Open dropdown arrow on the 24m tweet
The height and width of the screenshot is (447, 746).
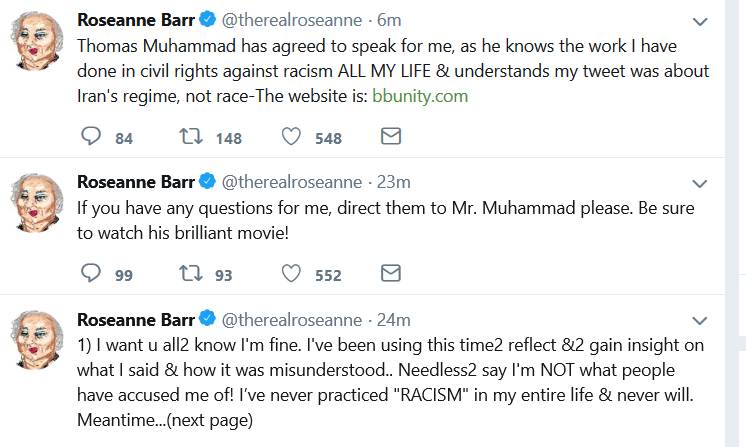point(701,322)
